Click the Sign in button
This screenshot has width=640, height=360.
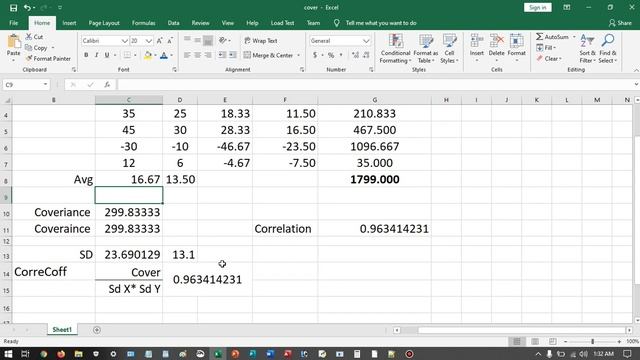point(538,7)
